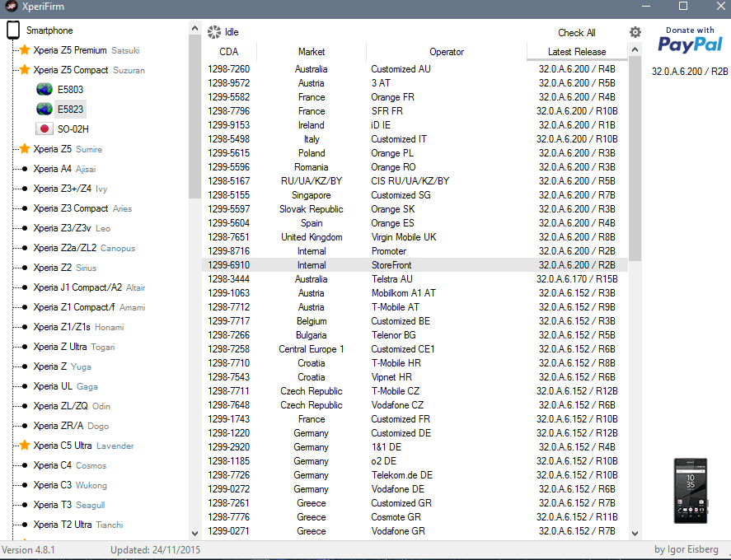Expand the Xperia A4 Ajisai node

pos(25,169)
